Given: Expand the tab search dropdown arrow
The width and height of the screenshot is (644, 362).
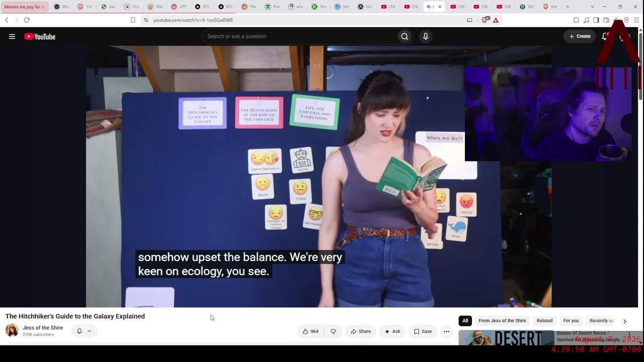Looking at the screenshot, I should [592, 7].
